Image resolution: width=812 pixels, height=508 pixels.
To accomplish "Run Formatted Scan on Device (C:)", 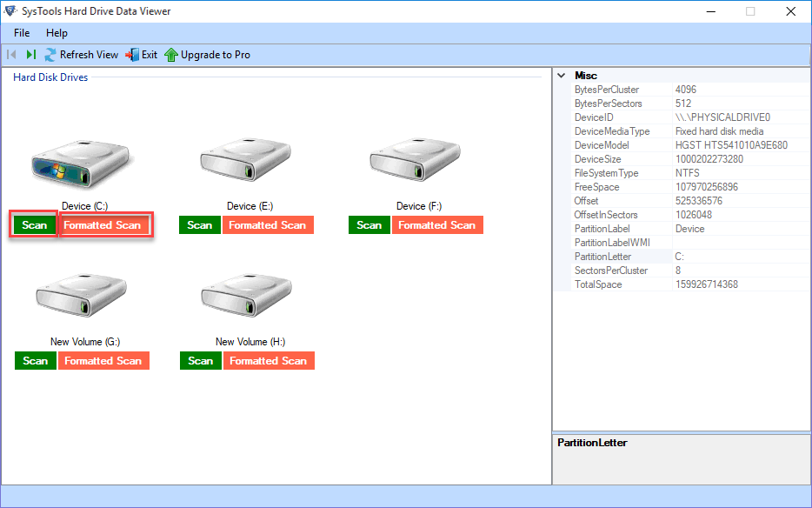I will [x=103, y=225].
